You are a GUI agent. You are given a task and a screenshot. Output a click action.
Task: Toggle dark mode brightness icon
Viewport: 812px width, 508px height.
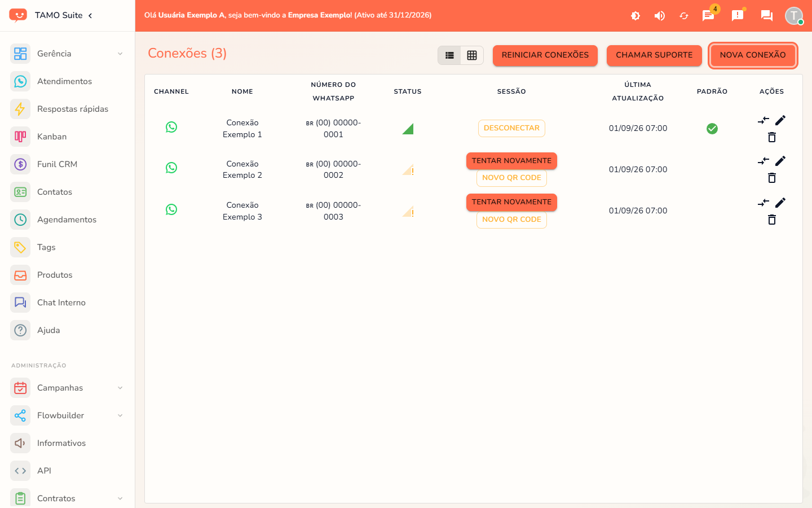(x=636, y=16)
